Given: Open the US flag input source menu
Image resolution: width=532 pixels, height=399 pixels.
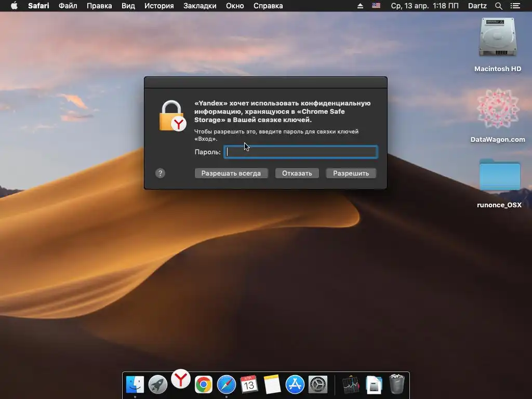Looking at the screenshot, I should 376,6.
